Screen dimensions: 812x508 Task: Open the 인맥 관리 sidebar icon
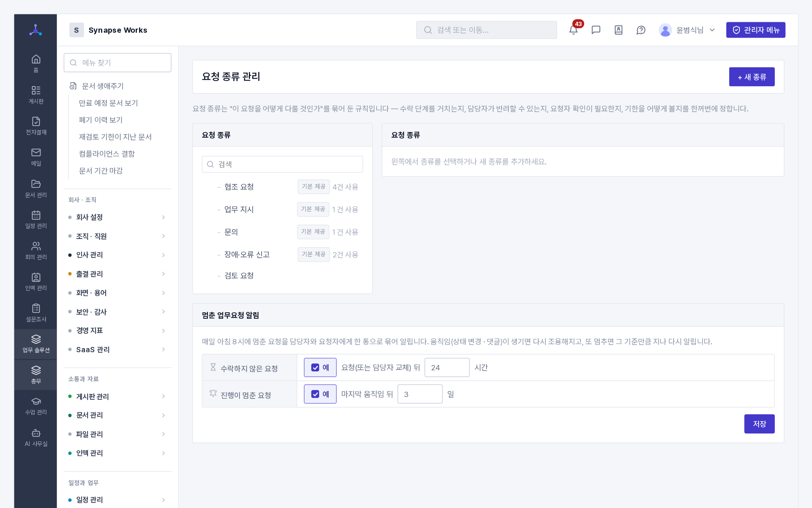click(x=36, y=281)
